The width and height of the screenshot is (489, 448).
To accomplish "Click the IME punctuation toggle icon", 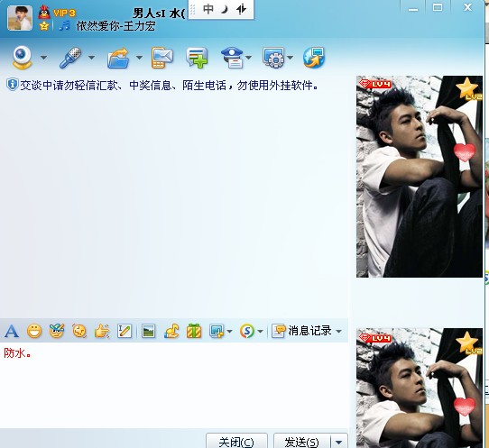I will 241,9.
